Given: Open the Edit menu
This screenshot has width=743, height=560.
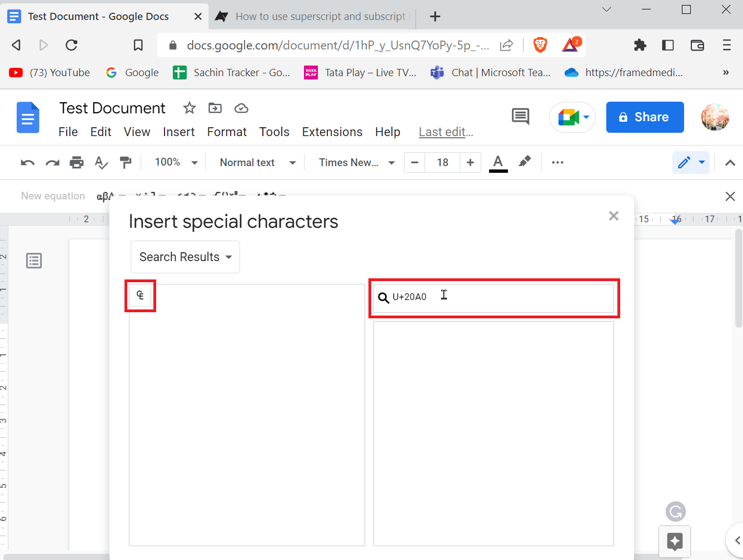Looking at the screenshot, I should tap(101, 132).
